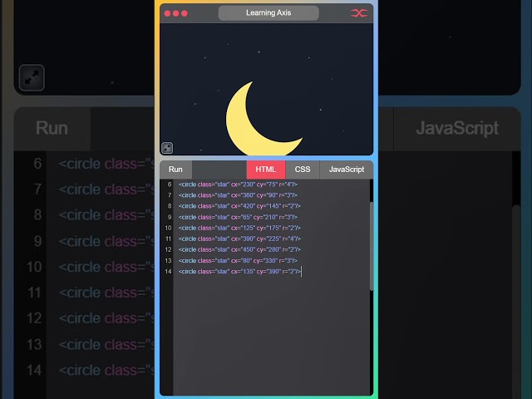Screen dimensions: 532x399
Task: Open the CSS tab
Action: (303, 170)
